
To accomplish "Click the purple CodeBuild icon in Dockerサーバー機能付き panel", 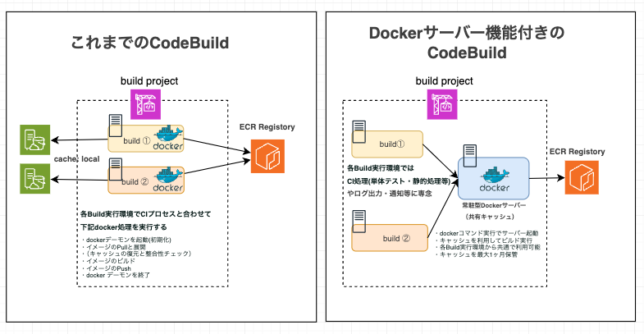I will pyautogui.click(x=442, y=104).
